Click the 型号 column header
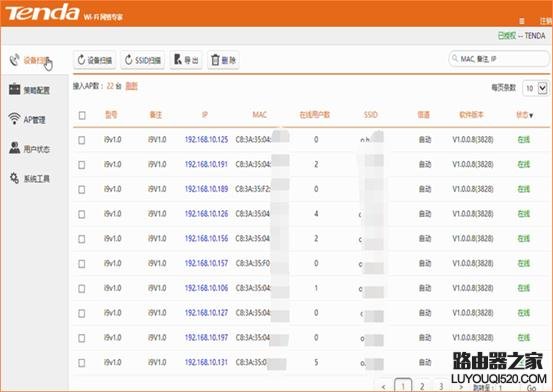The width and height of the screenshot is (553, 392). [111, 115]
